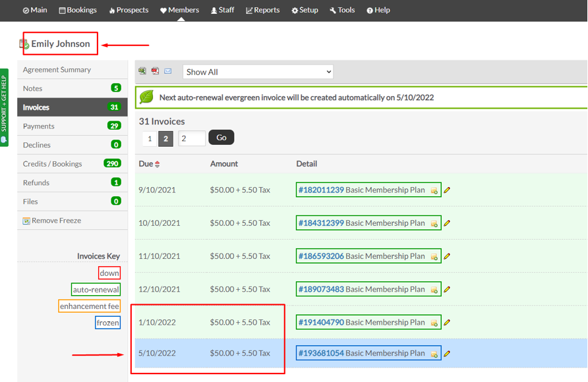The image size is (588, 382).
Task: Open the Tools menu
Action: tap(342, 10)
